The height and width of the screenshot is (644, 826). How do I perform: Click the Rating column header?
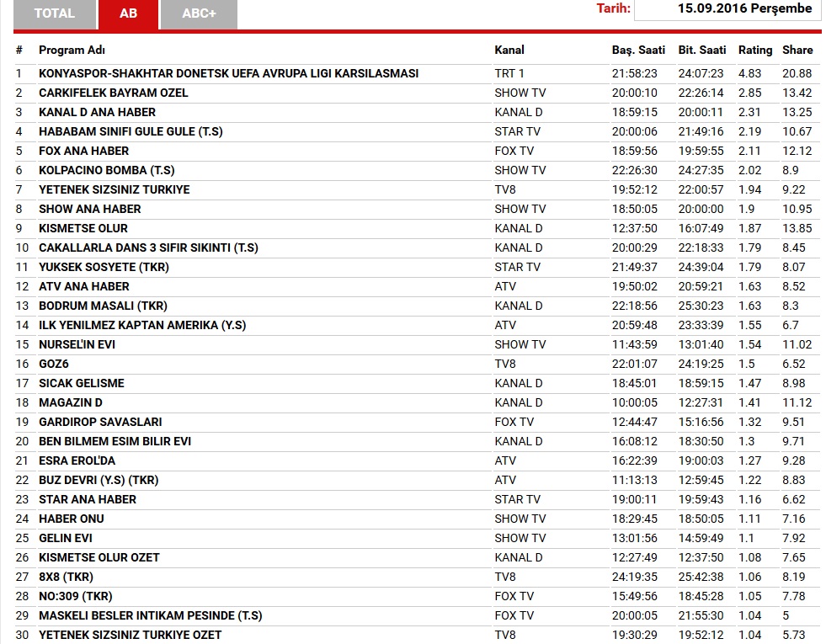[x=755, y=51]
